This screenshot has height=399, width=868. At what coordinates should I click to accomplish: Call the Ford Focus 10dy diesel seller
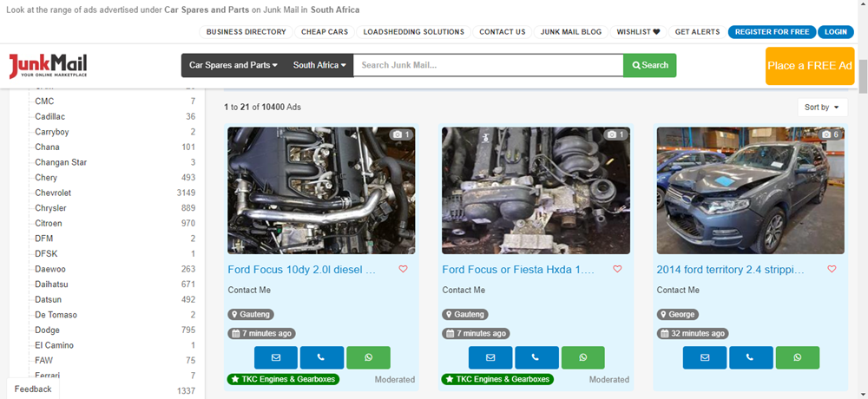point(322,357)
